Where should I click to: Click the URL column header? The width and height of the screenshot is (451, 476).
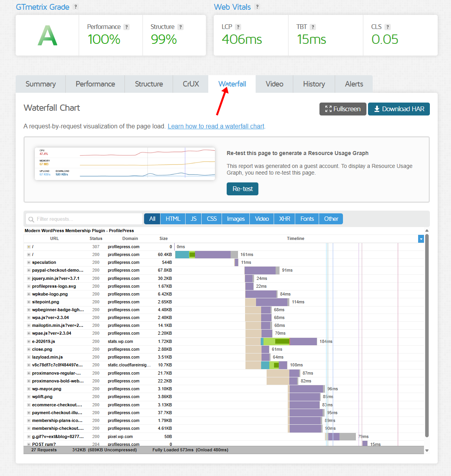54,239
